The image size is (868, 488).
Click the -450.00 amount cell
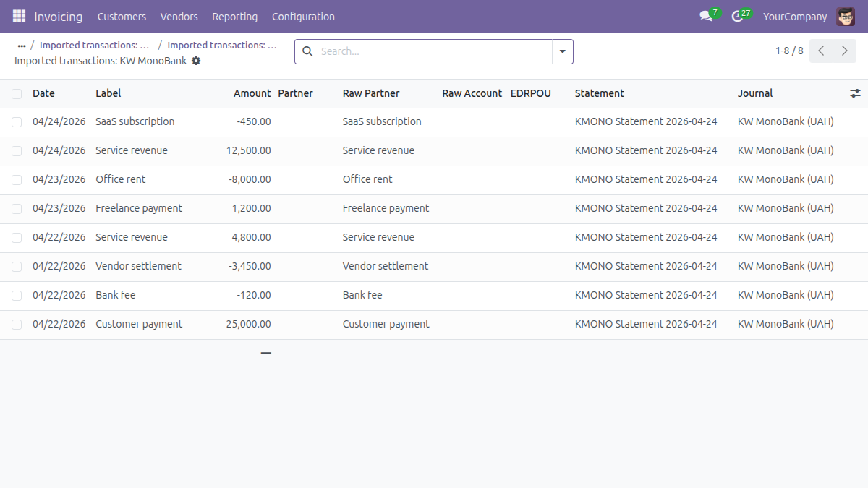(254, 121)
